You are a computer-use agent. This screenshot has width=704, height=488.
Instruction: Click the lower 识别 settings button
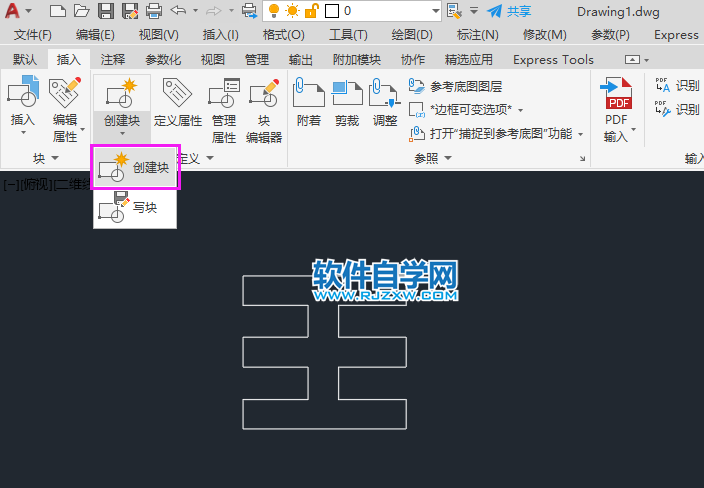[x=677, y=109]
